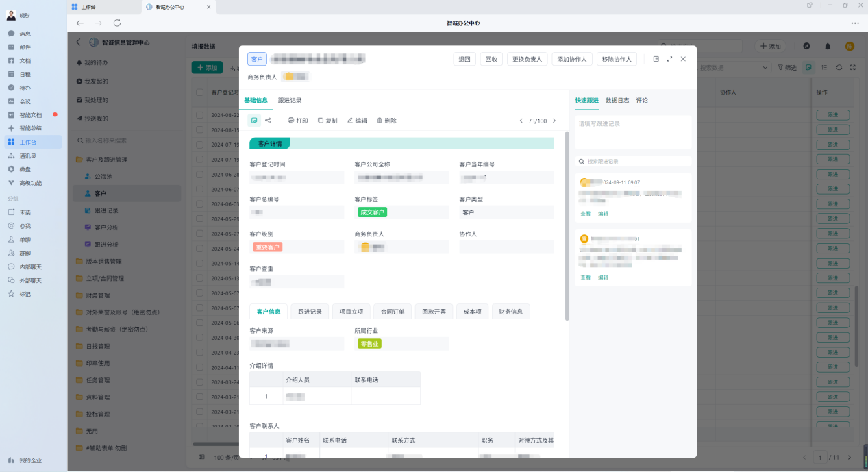Open the 合同订单 sub-tab
The width and height of the screenshot is (868, 472).
tap(393, 312)
